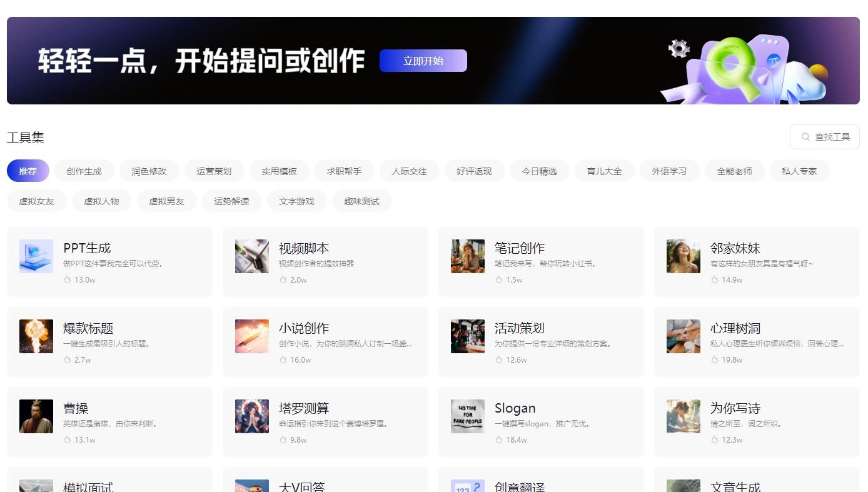Click the 活动策划 thumbnail image

coord(468,336)
